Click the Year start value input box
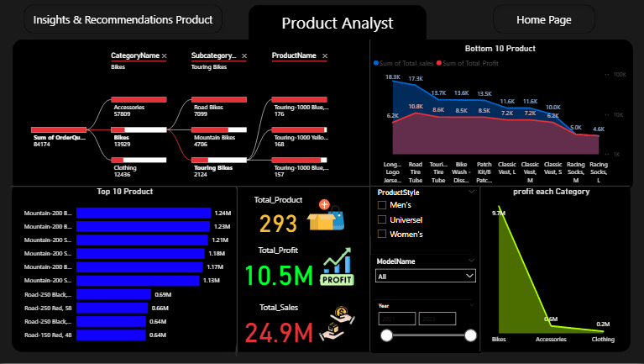Screen dimensions: 644x364 [x=397, y=319]
